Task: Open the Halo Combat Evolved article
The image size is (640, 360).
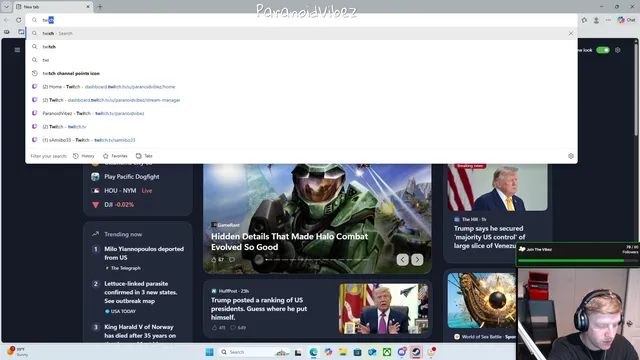Action: coord(289,242)
